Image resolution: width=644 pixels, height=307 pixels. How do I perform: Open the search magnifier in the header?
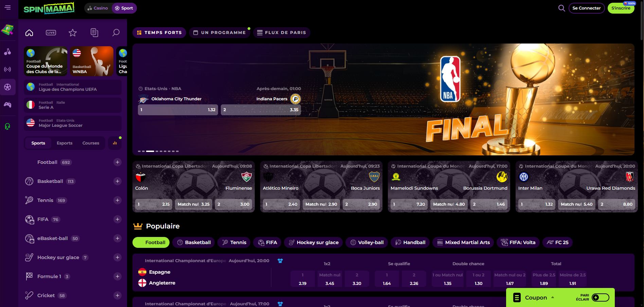pos(562,8)
